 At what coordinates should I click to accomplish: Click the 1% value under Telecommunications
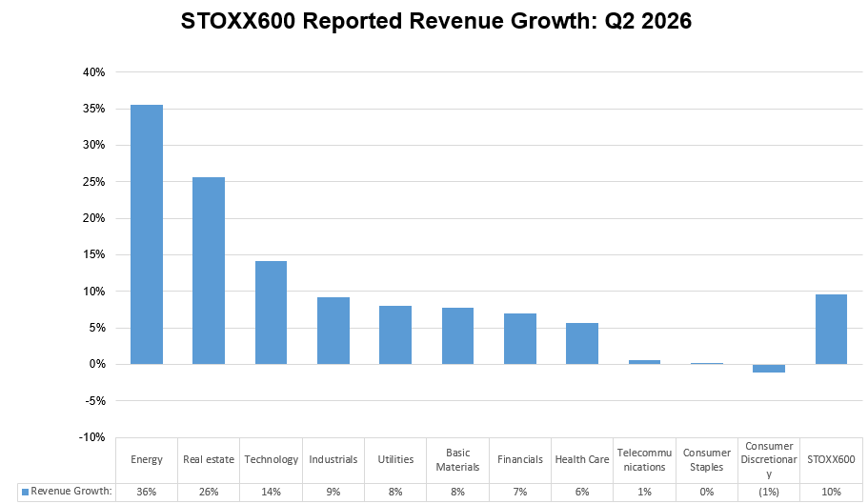pyautogui.click(x=644, y=492)
